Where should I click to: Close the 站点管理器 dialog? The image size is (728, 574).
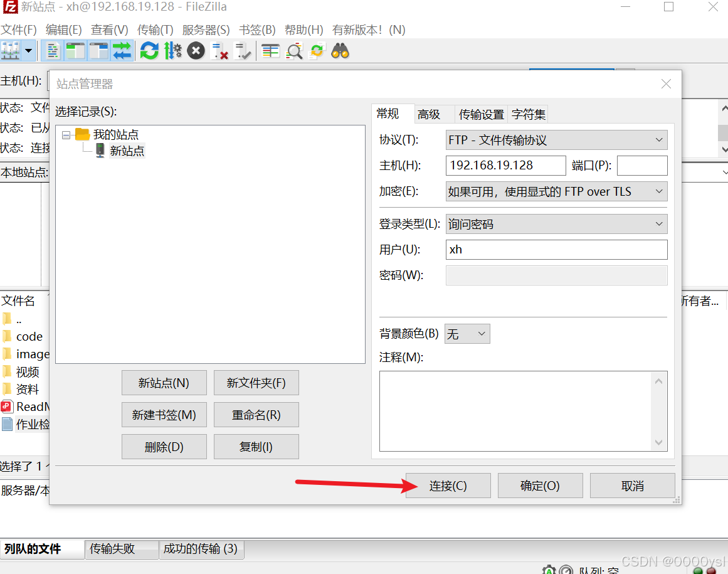[x=666, y=83]
